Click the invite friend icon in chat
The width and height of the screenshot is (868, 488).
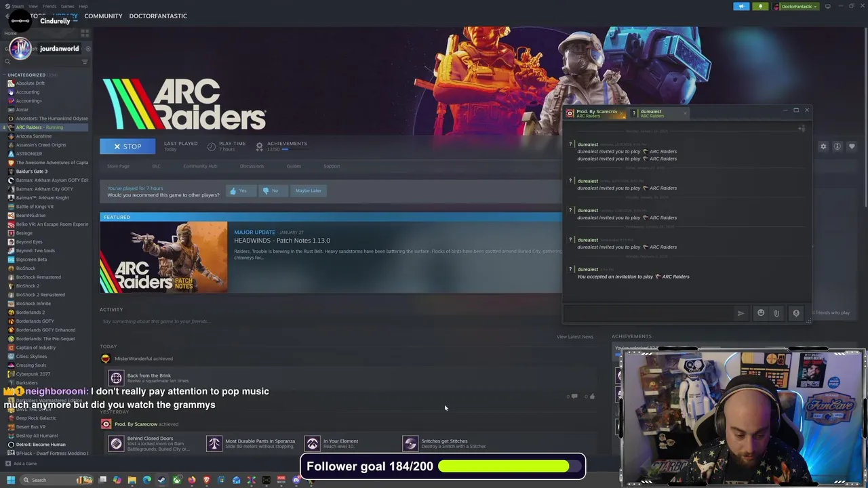[801, 128]
